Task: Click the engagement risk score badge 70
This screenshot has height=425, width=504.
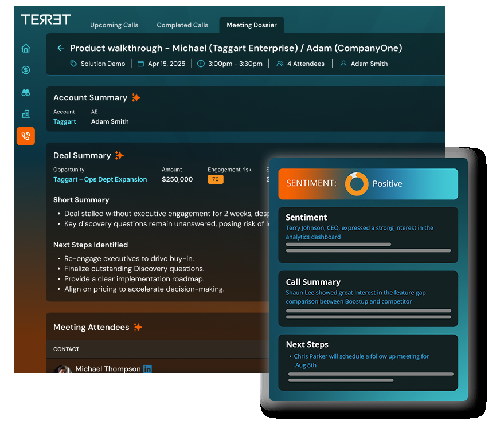Action: click(215, 179)
